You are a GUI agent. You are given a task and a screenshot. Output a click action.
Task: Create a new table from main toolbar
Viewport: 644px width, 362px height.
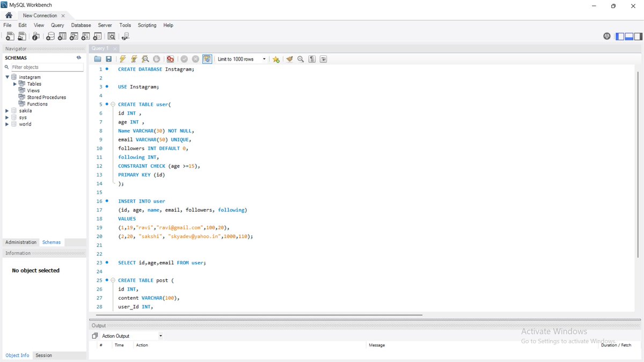pyautogui.click(x=62, y=36)
